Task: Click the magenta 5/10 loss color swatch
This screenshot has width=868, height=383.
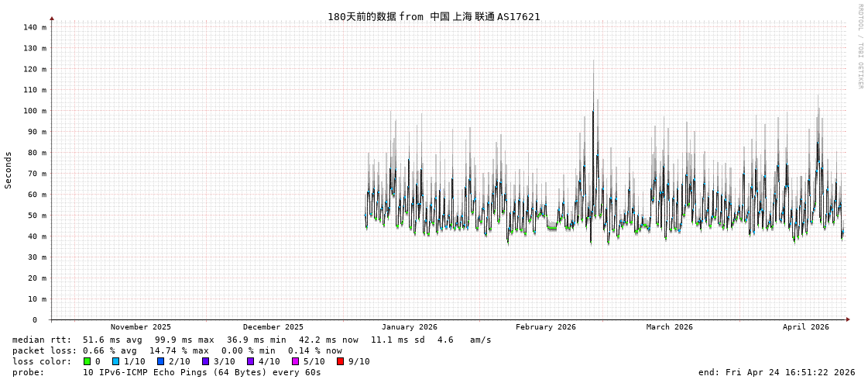Action: pyautogui.click(x=295, y=361)
